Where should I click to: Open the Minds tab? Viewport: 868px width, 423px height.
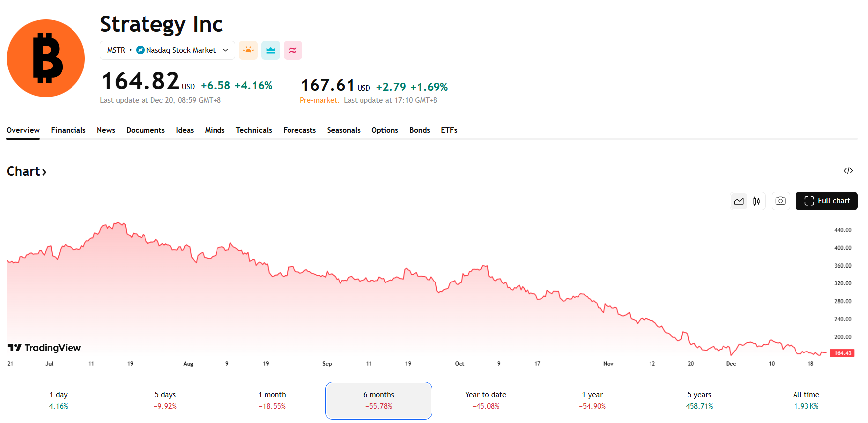tap(215, 130)
